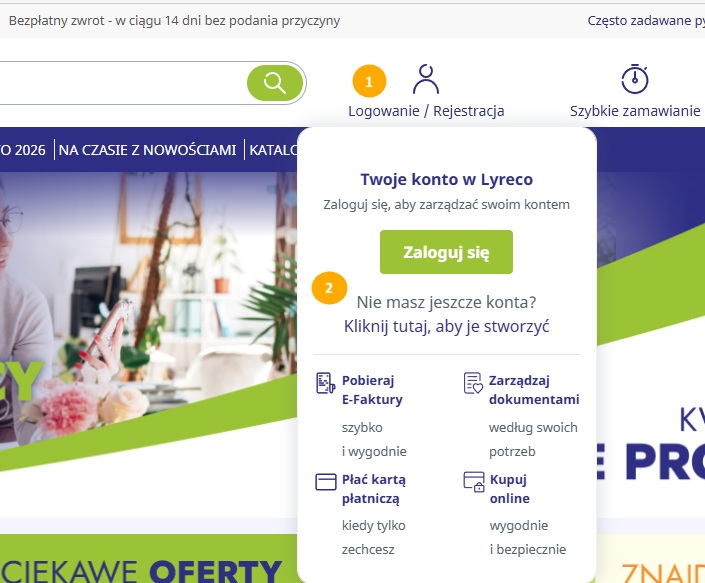Click 'wygodnie i bezpiecznie' text
This screenshot has height=583, width=705.
point(528,537)
